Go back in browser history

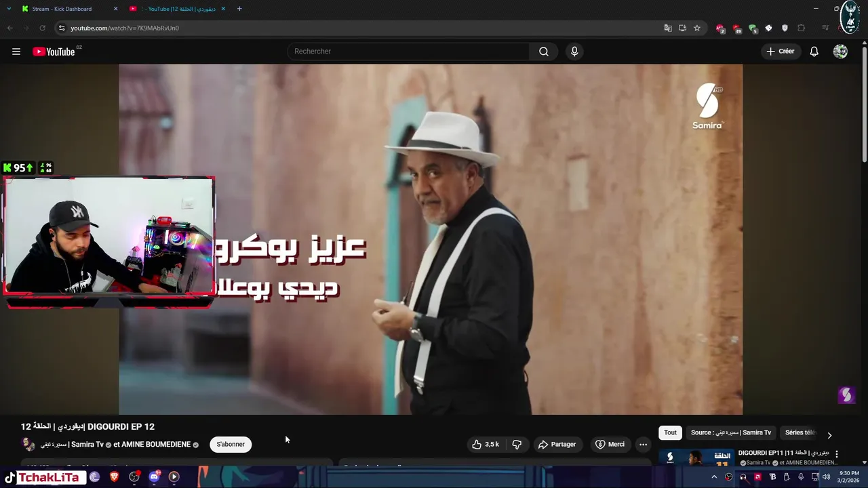click(9, 28)
